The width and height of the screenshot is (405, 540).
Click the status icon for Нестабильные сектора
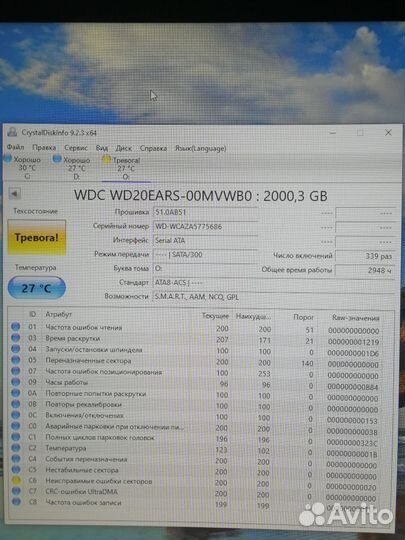pos(15,469)
